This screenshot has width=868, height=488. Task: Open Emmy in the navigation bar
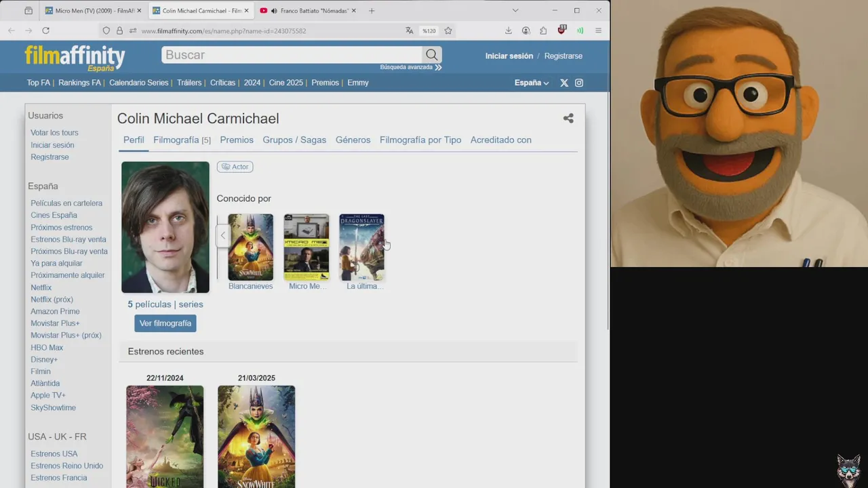pyautogui.click(x=358, y=83)
